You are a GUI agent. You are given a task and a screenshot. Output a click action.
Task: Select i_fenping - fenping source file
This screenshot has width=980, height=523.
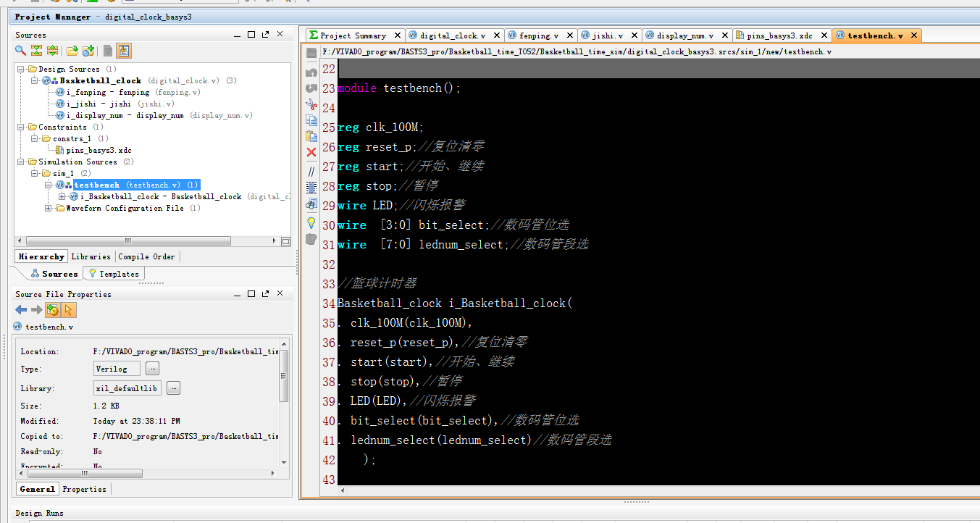(x=128, y=93)
